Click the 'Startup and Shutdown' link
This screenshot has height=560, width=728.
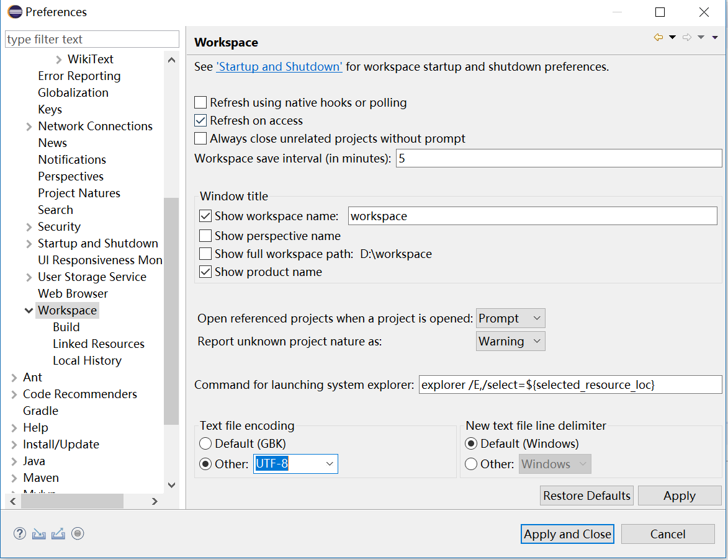click(x=279, y=66)
